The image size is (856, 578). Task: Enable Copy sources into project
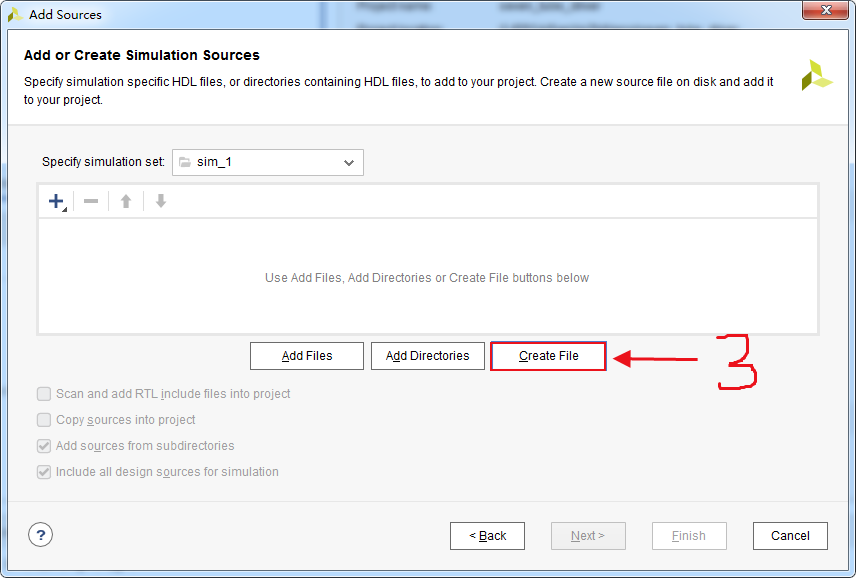click(44, 420)
